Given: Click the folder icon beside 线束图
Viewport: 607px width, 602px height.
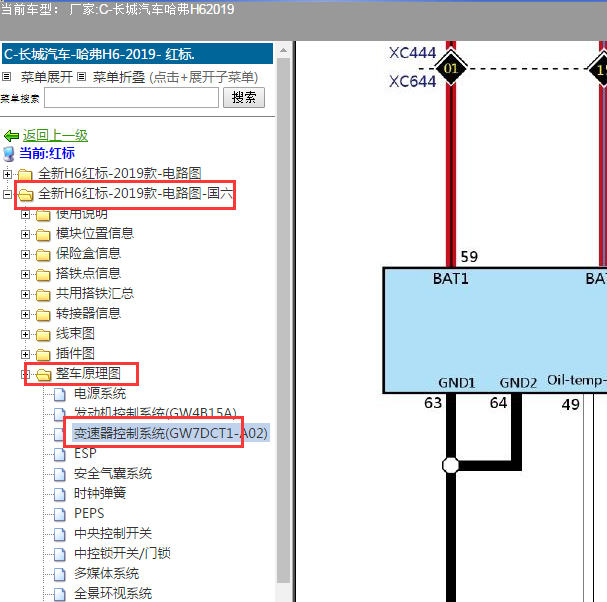Looking at the screenshot, I should (x=43, y=335).
